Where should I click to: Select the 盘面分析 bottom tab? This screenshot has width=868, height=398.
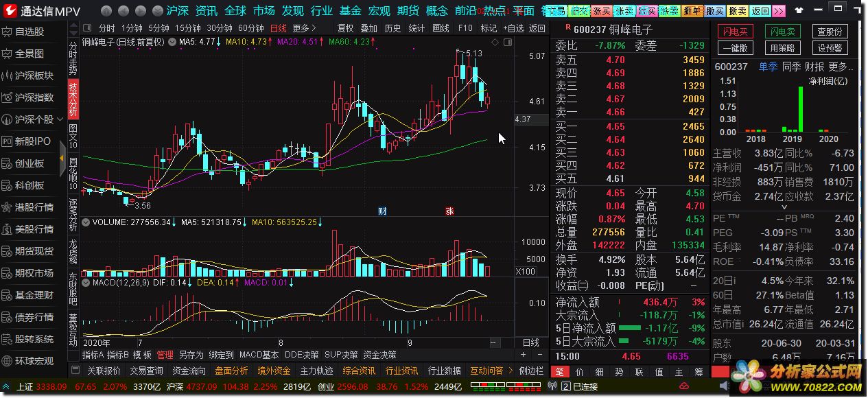coord(231,371)
